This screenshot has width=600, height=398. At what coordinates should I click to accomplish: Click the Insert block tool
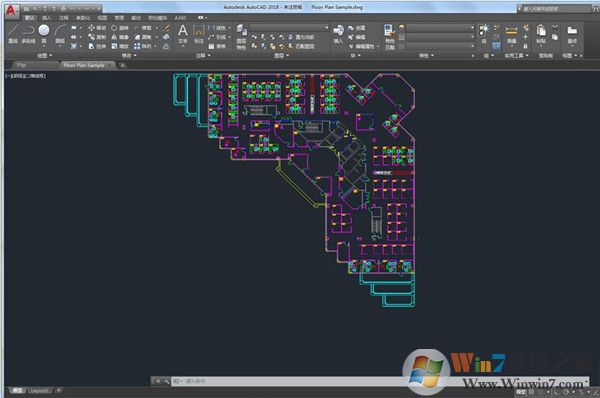[x=338, y=34]
